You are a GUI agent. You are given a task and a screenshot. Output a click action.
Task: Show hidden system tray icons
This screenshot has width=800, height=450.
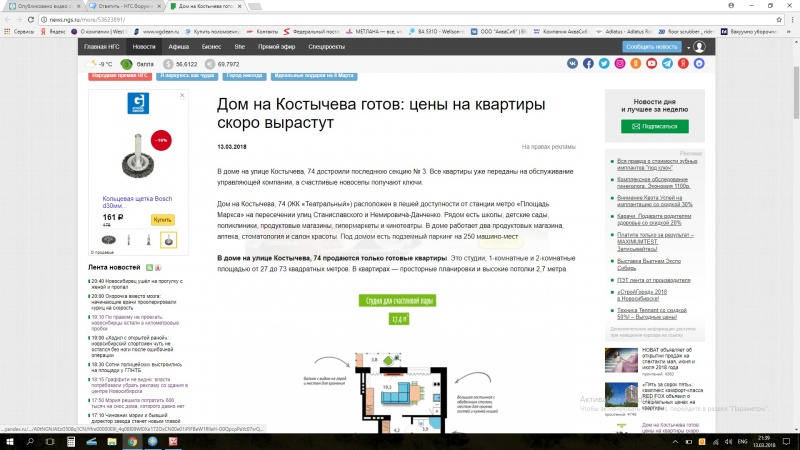click(x=675, y=442)
